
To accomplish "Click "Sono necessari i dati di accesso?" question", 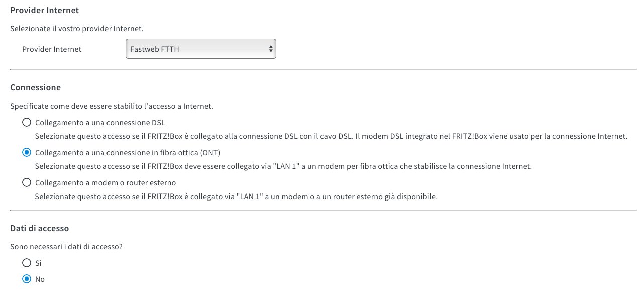I will tap(66, 247).
